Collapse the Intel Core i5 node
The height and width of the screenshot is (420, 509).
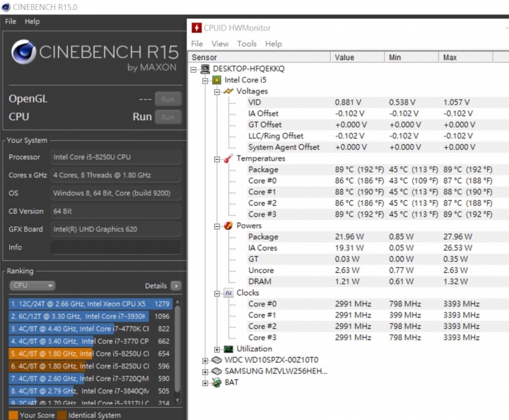pyautogui.click(x=205, y=81)
